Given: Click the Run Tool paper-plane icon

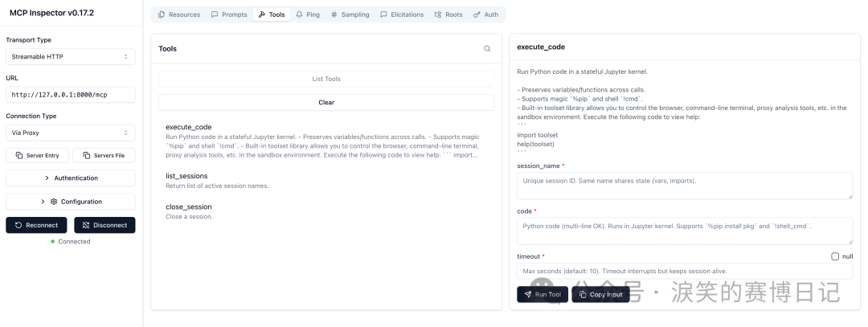Looking at the screenshot, I should click(528, 294).
